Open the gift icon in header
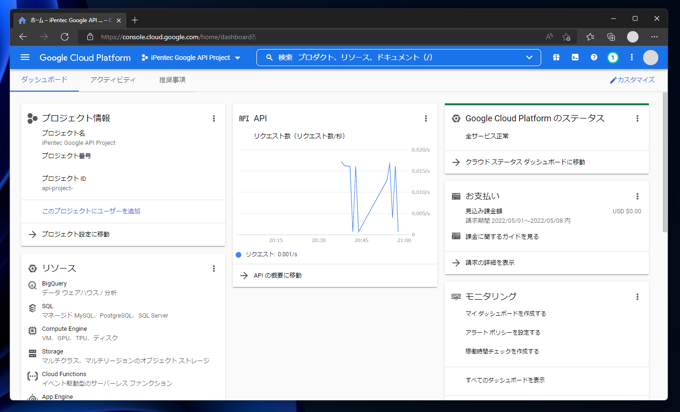This screenshot has height=412, width=680. pyautogui.click(x=556, y=57)
